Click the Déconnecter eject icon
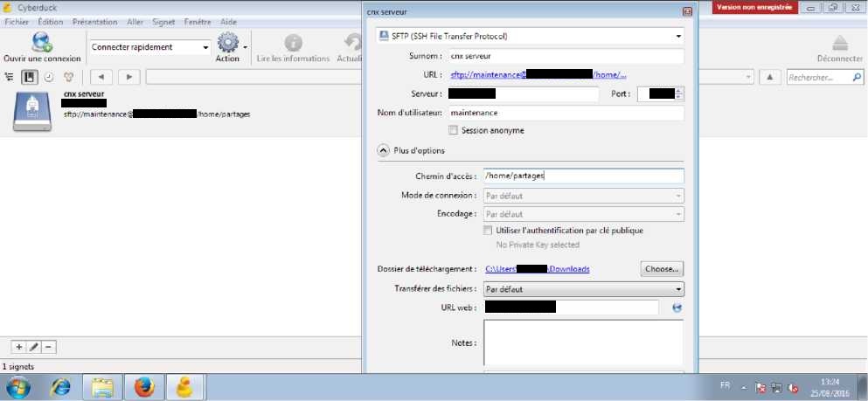 point(839,43)
